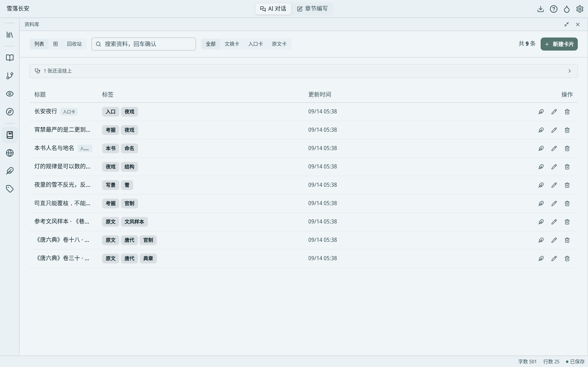The width and height of the screenshot is (588, 367).
Task: Focus the 搜索资料 search field
Action: click(144, 44)
